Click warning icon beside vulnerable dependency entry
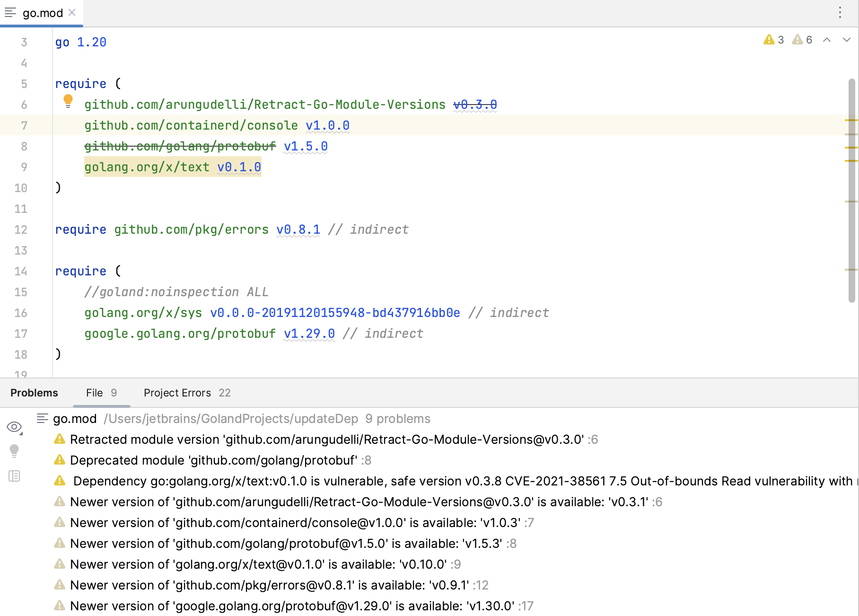 click(x=60, y=481)
